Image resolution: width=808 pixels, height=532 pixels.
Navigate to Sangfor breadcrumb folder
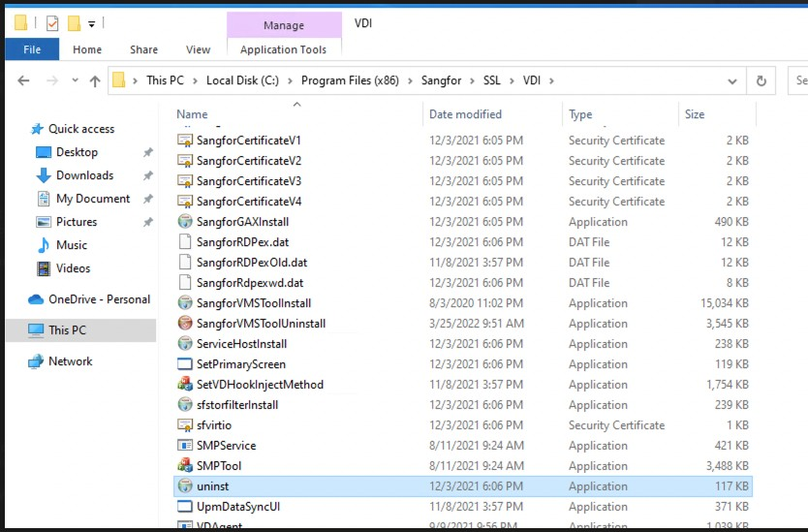(x=441, y=81)
